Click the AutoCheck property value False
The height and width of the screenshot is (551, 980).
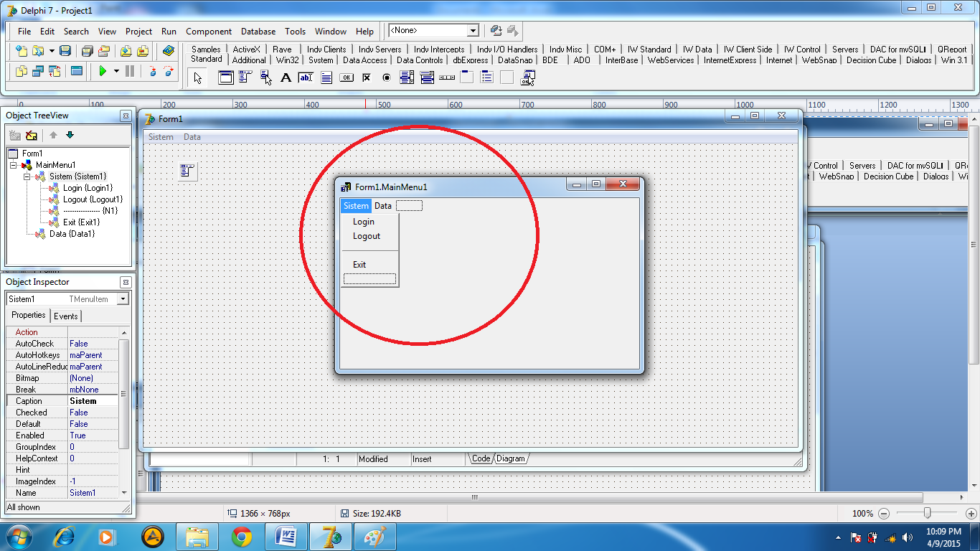click(93, 344)
